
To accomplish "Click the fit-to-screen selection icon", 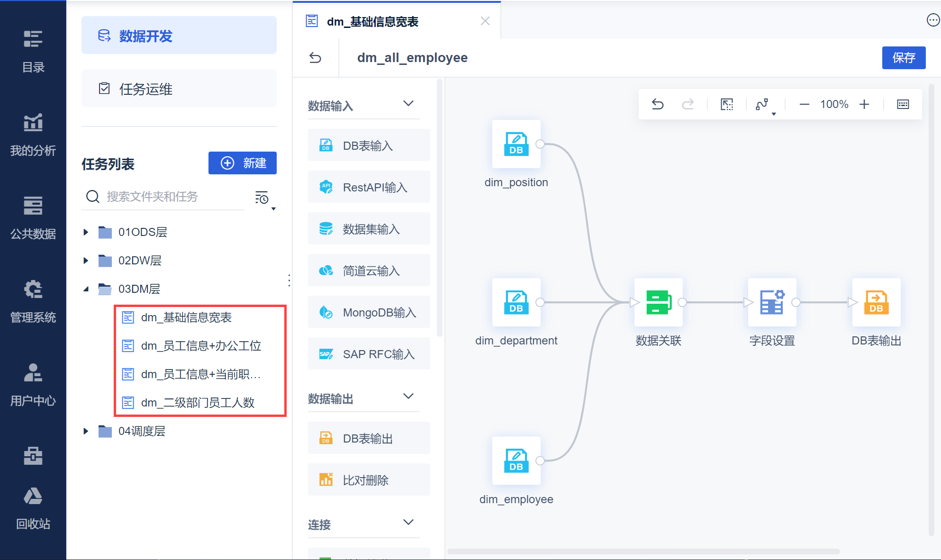I will pyautogui.click(x=726, y=104).
